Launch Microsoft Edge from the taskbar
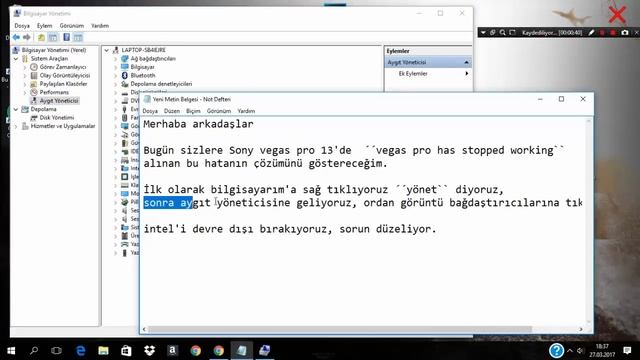 pos(80,351)
